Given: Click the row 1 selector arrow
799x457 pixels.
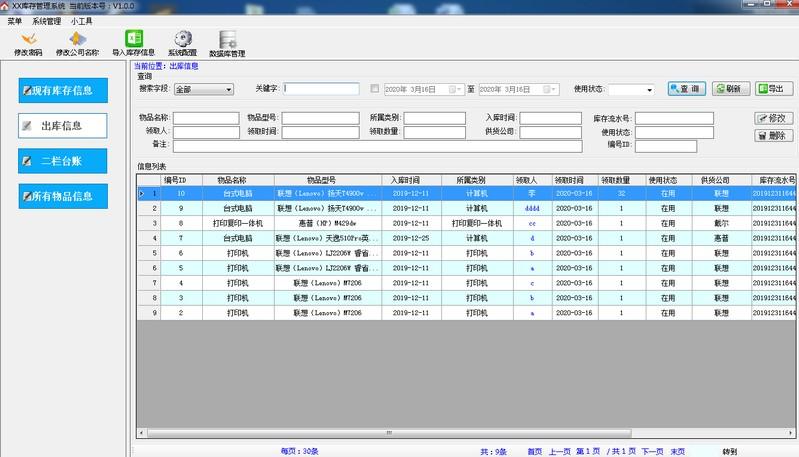Looking at the screenshot, I should tap(142, 194).
